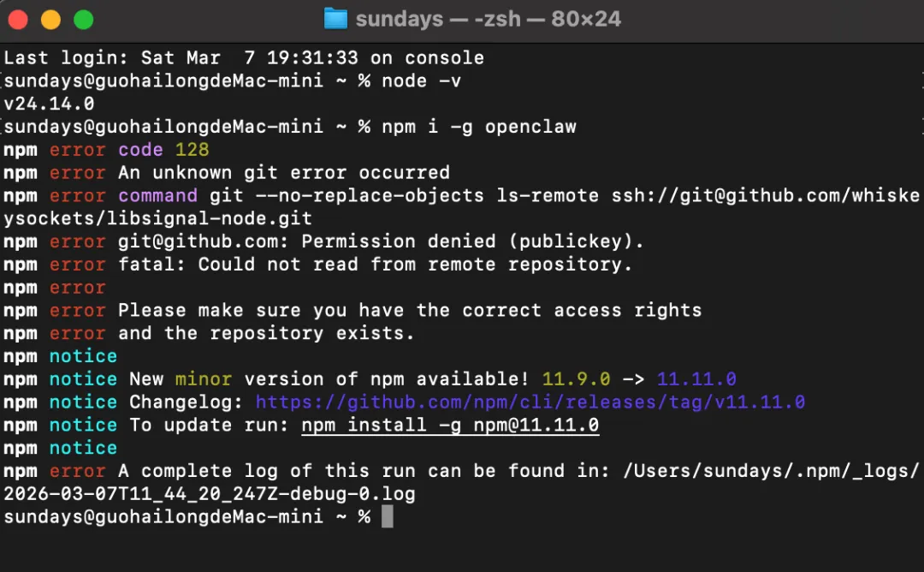Click the red close window button
924x572 pixels.
[18, 19]
